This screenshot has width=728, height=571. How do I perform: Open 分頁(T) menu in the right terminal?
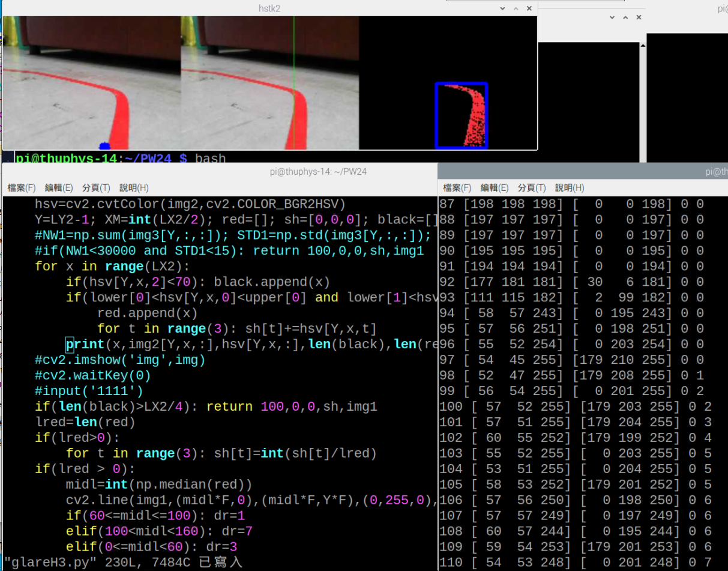[532, 188]
